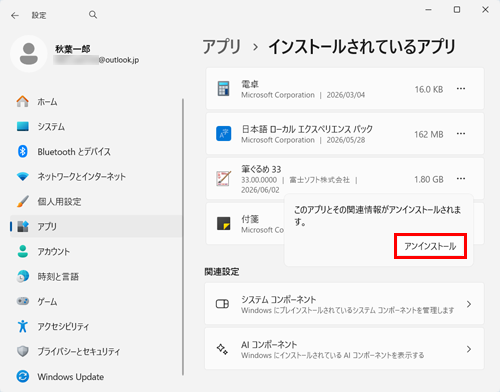The height and width of the screenshot is (392, 500).
Task: Click the AI コンポーネント sparkle icon
Action: point(222,349)
